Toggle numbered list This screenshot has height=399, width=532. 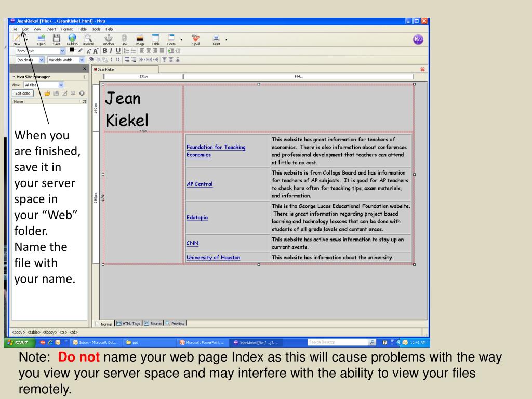pos(127,51)
